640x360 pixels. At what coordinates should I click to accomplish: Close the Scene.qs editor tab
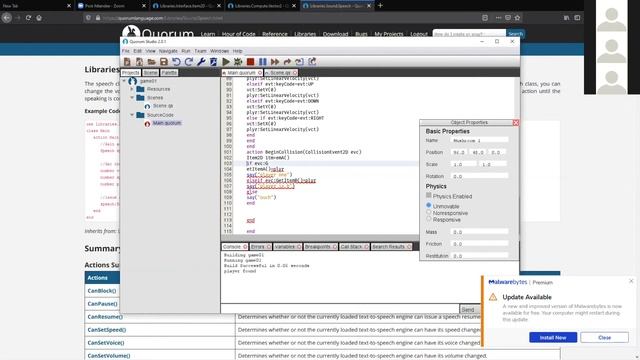coord(295,73)
